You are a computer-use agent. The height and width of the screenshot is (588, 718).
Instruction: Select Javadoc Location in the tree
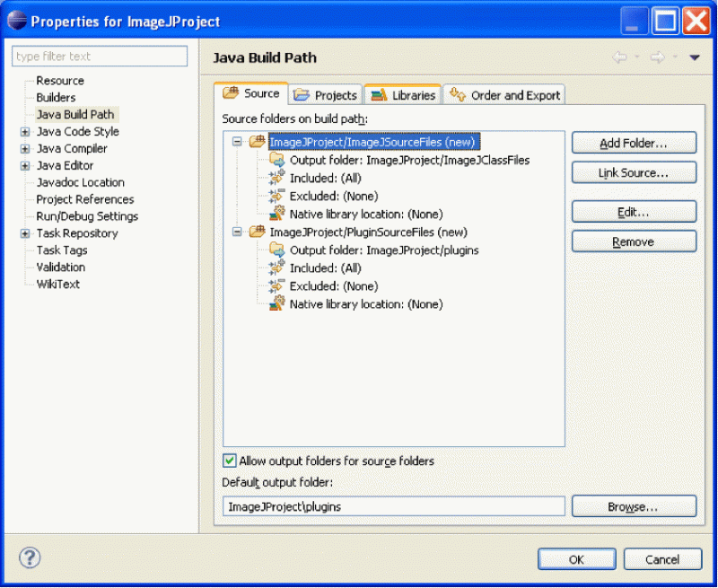pos(81,182)
